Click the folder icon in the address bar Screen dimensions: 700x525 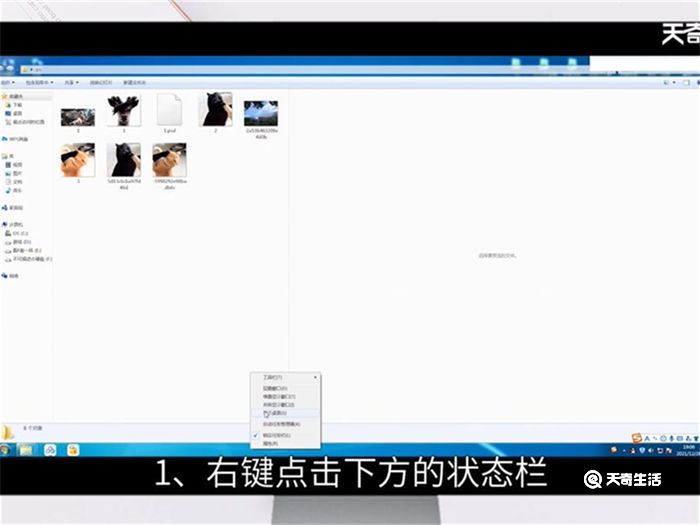(25, 70)
